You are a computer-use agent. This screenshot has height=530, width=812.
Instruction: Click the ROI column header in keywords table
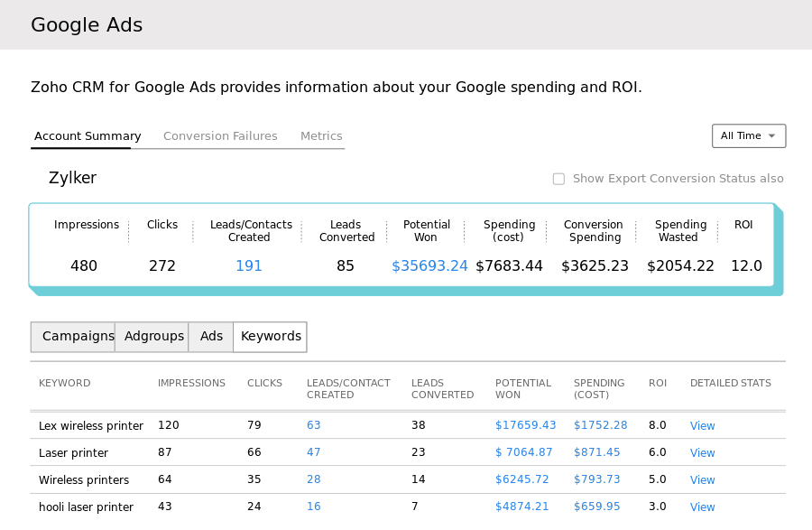pos(658,383)
